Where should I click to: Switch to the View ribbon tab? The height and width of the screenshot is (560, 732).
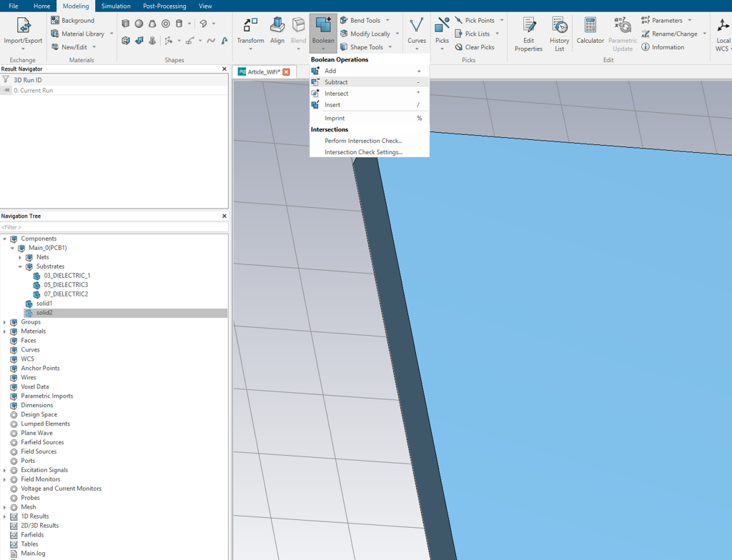point(205,6)
